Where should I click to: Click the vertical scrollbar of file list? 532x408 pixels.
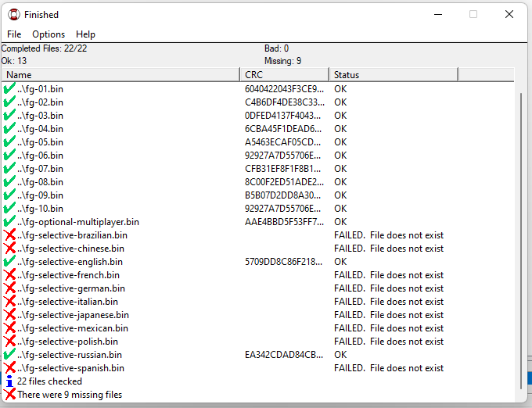click(x=521, y=241)
